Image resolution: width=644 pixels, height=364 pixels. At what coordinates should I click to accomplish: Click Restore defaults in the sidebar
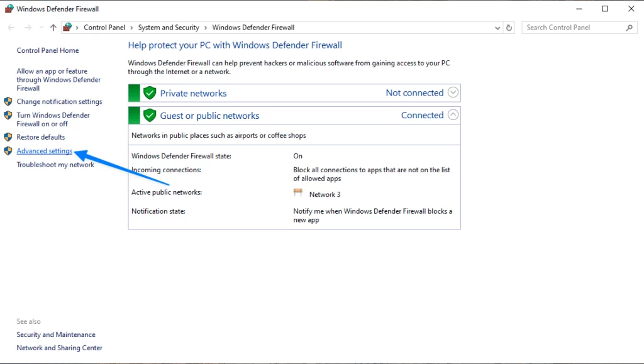(x=41, y=137)
